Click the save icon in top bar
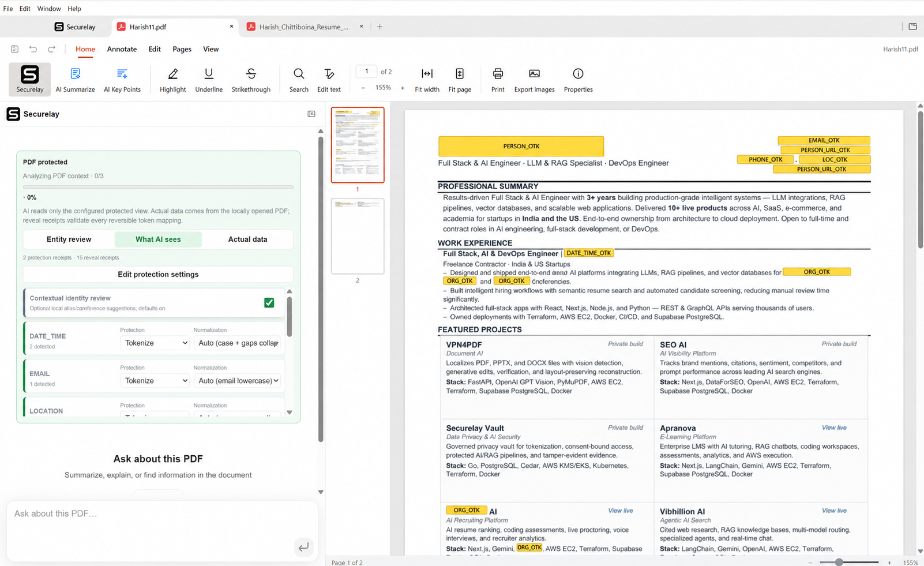This screenshot has height=566, width=924. coord(15,49)
